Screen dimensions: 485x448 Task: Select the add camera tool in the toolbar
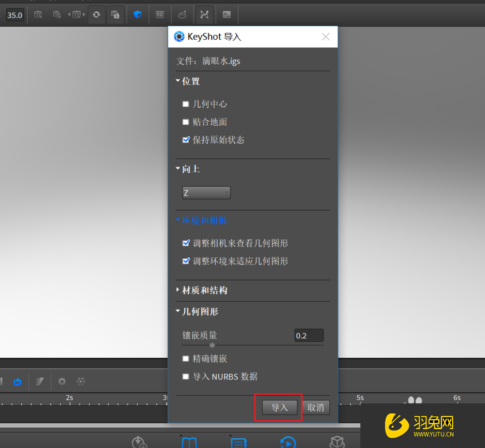[x=38, y=15]
